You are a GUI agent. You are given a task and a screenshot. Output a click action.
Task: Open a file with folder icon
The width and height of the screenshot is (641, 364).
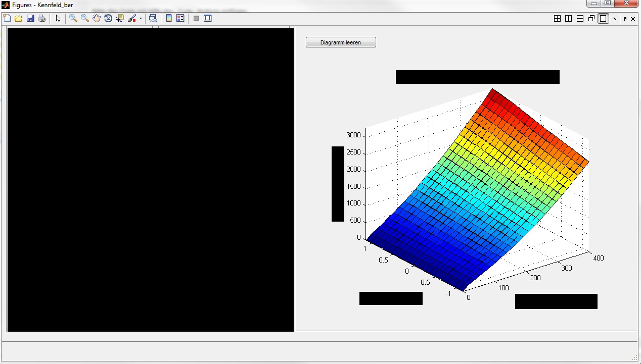click(x=19, y=19)
